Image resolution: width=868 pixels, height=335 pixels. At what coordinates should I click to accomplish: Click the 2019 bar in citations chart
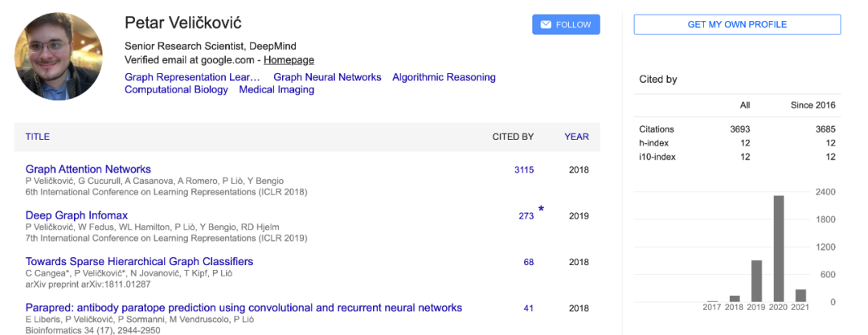pos(756,280)
